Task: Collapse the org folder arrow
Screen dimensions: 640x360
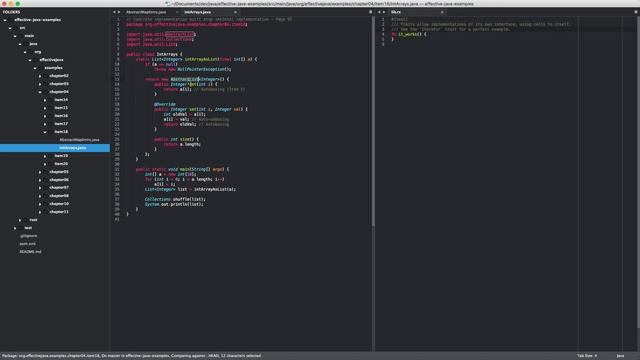Action: tap(25, 52)
